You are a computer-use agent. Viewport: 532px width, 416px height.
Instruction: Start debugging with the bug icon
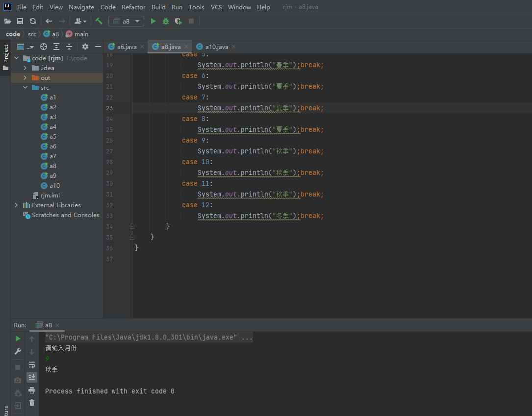tap(166, 21)
